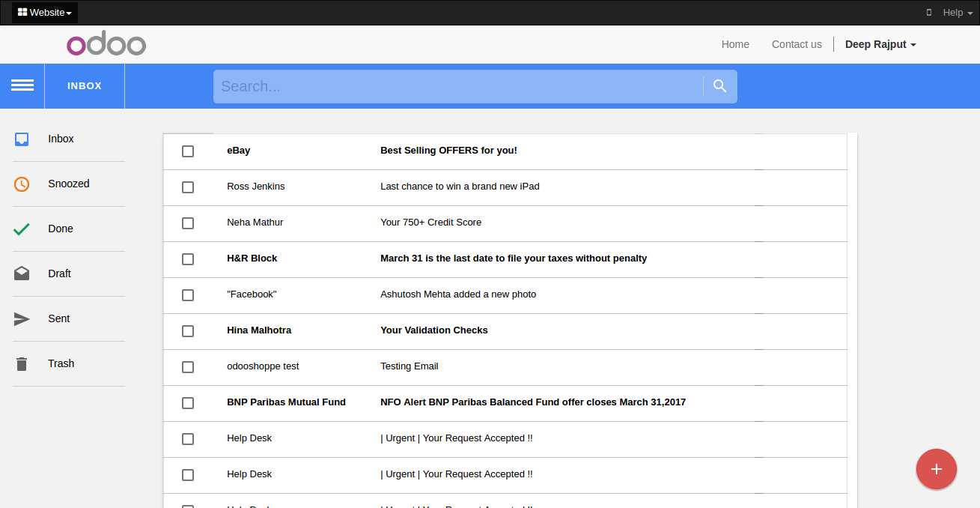This screenshot has width=980, height=508.
Task: Select the Neha Mathur email checkbox
Action: point(188,223)
